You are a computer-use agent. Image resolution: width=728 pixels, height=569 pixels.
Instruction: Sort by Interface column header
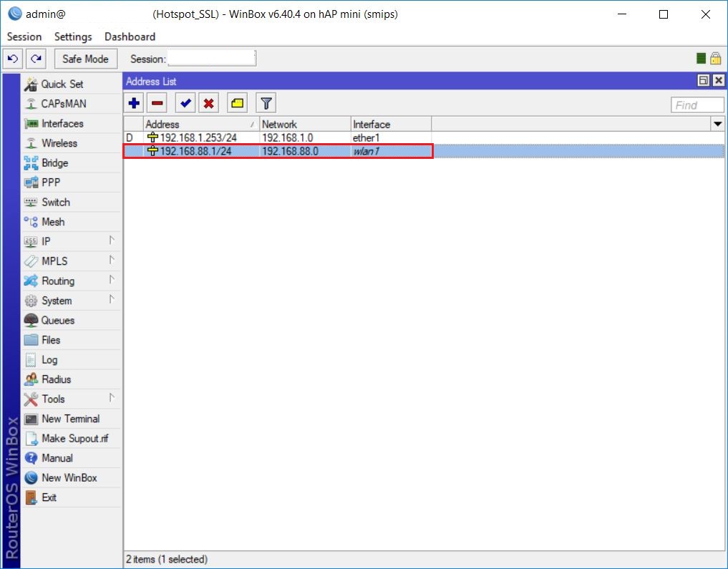point(392,125)
